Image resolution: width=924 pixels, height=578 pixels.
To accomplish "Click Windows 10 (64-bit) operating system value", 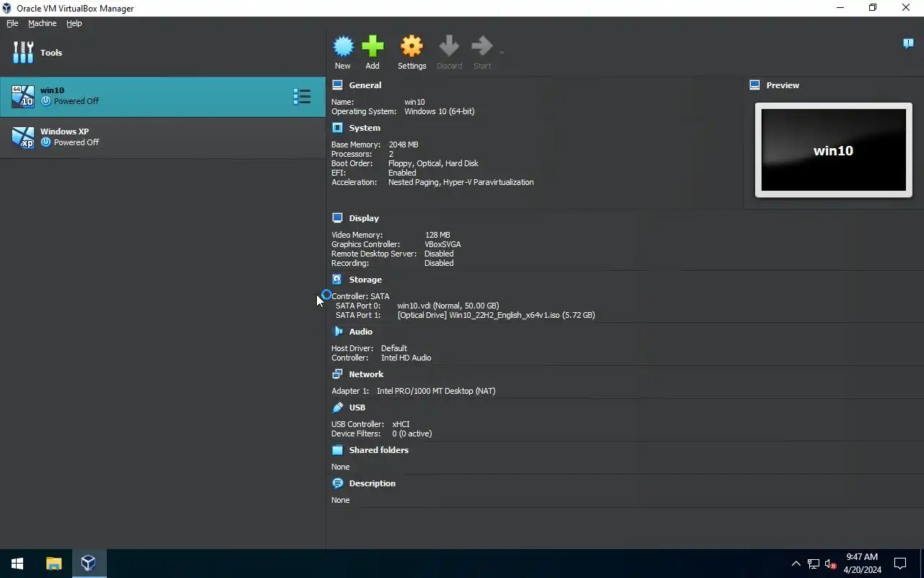I will [x=439, y=111].
